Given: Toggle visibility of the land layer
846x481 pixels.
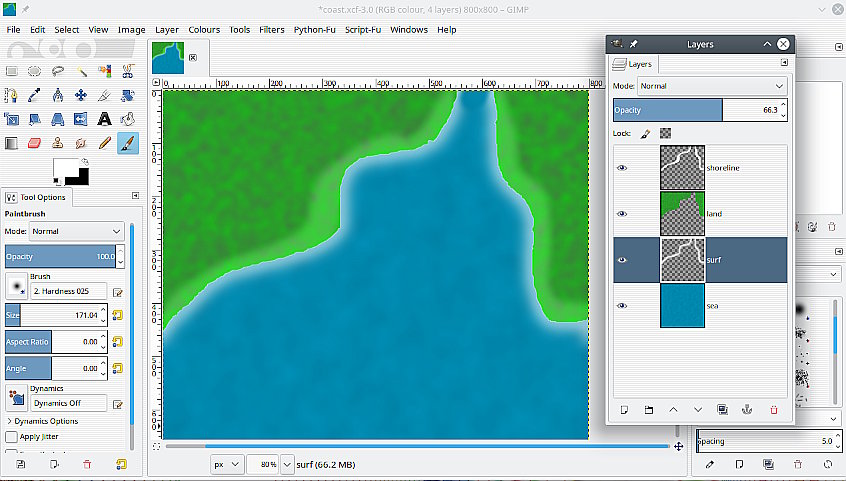Looking at the screenshot, I should pyautogui.click(x=622, y=214).
